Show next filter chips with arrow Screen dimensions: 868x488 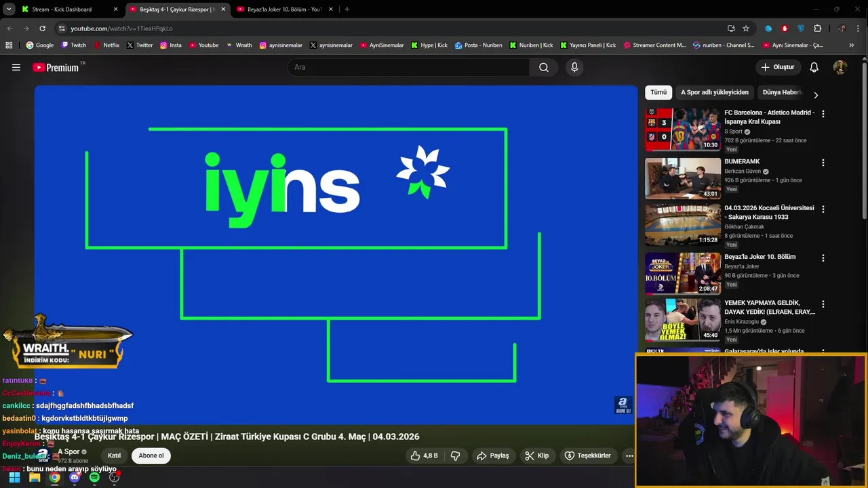(x=816, y=95)
